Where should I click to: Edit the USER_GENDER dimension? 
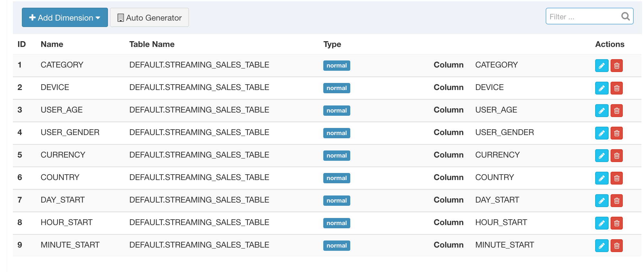point(602,133)
